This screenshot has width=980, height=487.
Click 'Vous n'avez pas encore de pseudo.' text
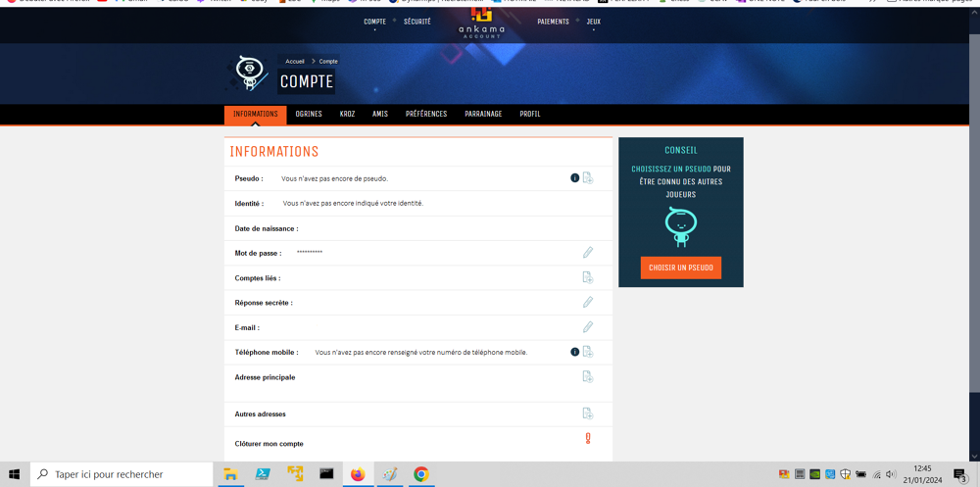point(334,178)
